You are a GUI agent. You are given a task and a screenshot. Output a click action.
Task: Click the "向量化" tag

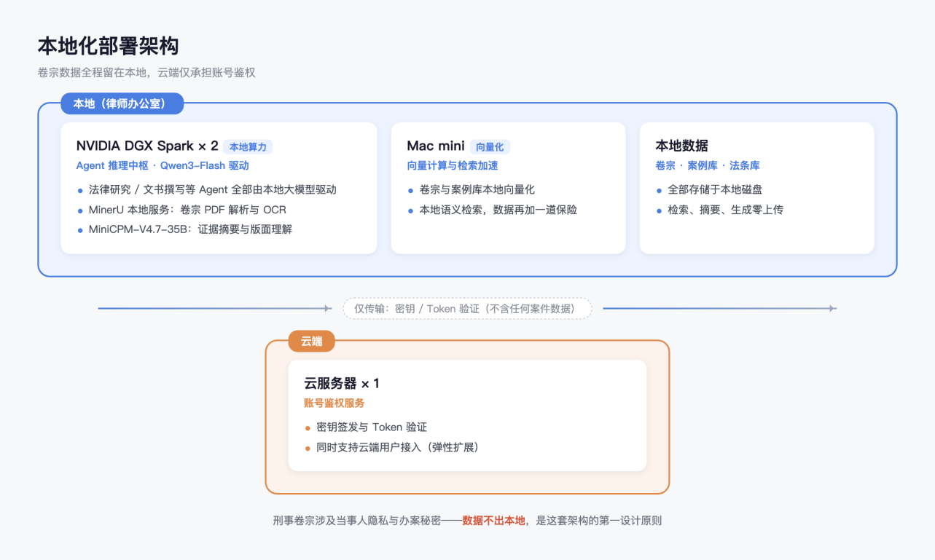[490, 147]
